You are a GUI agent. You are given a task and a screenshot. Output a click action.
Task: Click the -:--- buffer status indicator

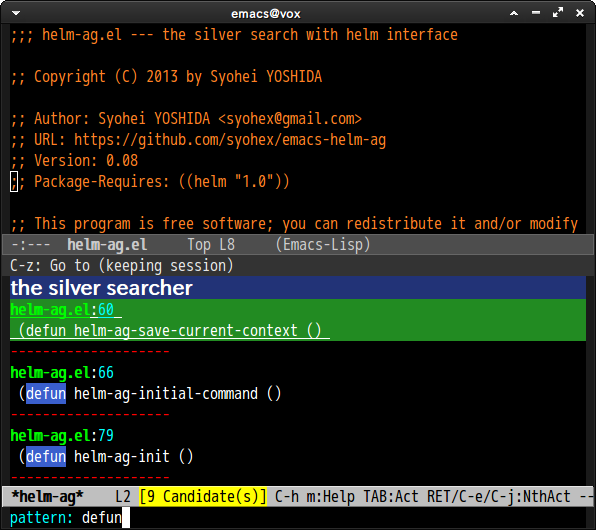click(x=30, y=245)
